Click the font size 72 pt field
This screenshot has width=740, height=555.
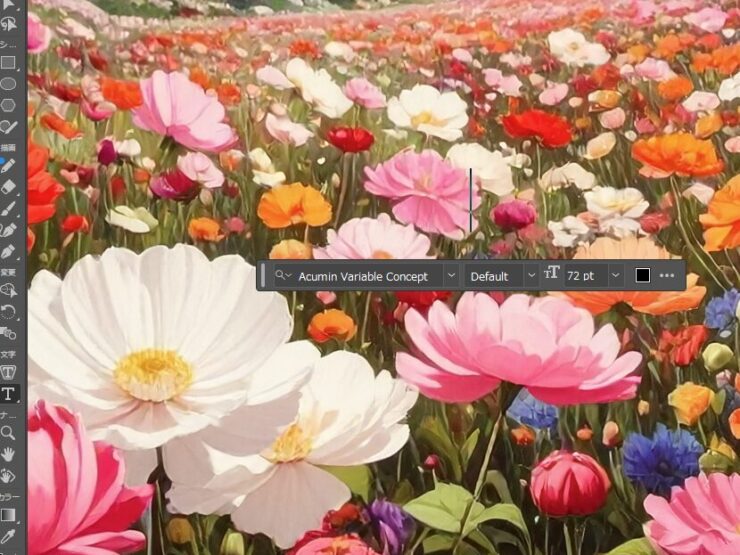pos(585,276)
